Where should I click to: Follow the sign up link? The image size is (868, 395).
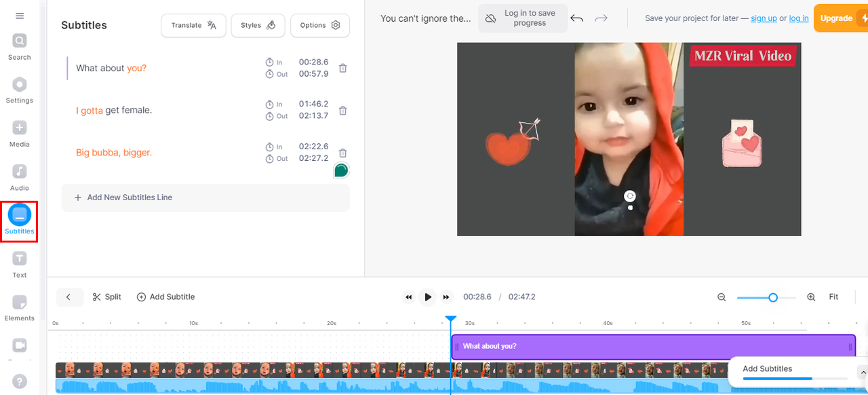[x=764, y=18]
